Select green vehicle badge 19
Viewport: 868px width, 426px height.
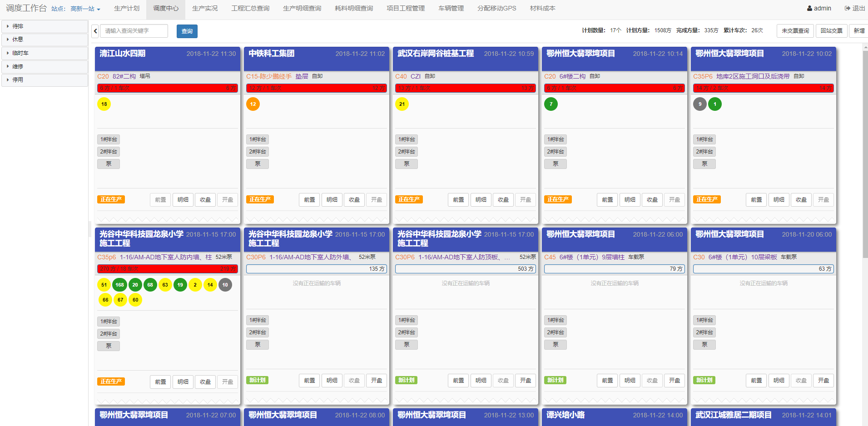point(180,285)
